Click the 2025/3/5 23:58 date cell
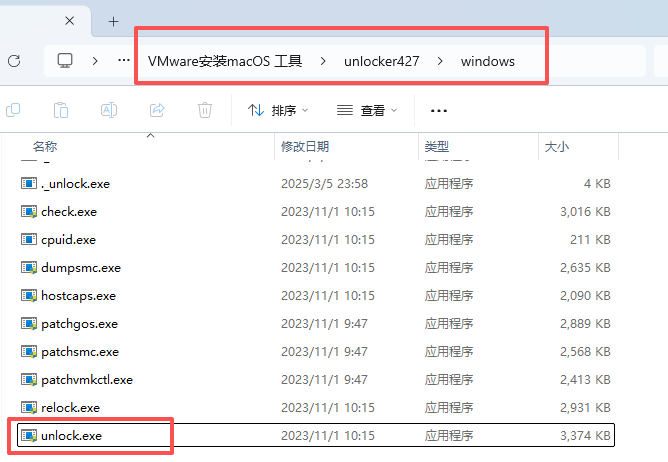668x462 pixels. coord(324,184)
